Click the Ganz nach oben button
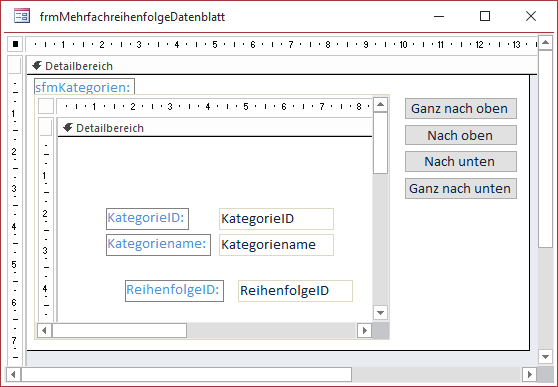558x387 pixels. pos(461,109)
